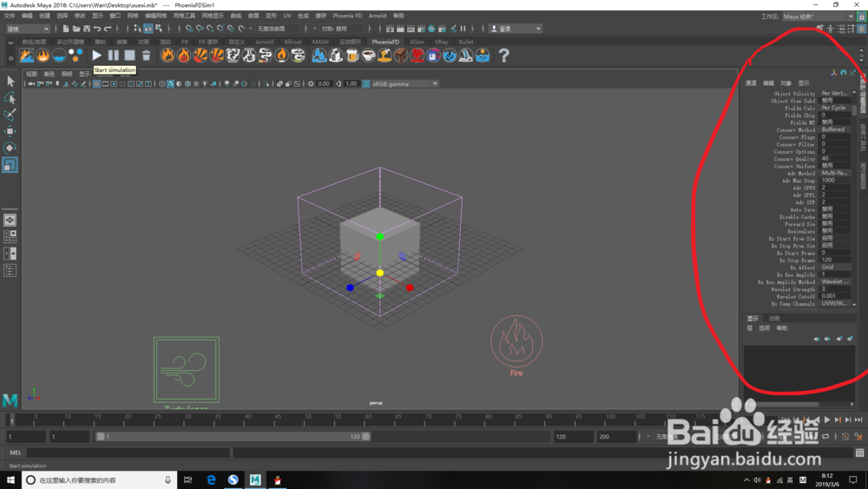Image resolution: width=868 pixels, height=489 pixels.
Task: Apply the ocean preset icon
Action: tap(483, 56)
